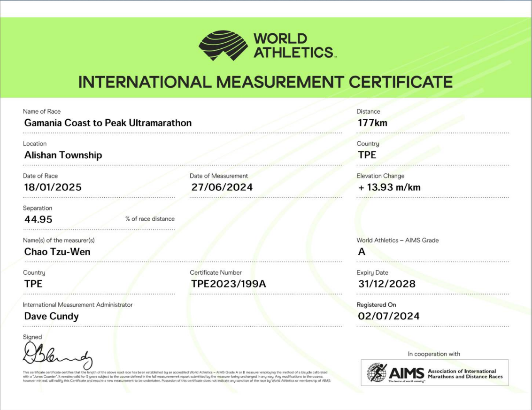This screenshot has width=532, height=410.
Task: Click the 177km distance value
Action: point(372,123)
